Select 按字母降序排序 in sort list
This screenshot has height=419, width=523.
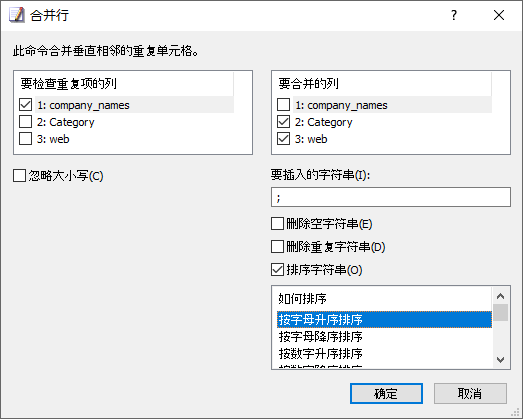(x=384, y=337)
